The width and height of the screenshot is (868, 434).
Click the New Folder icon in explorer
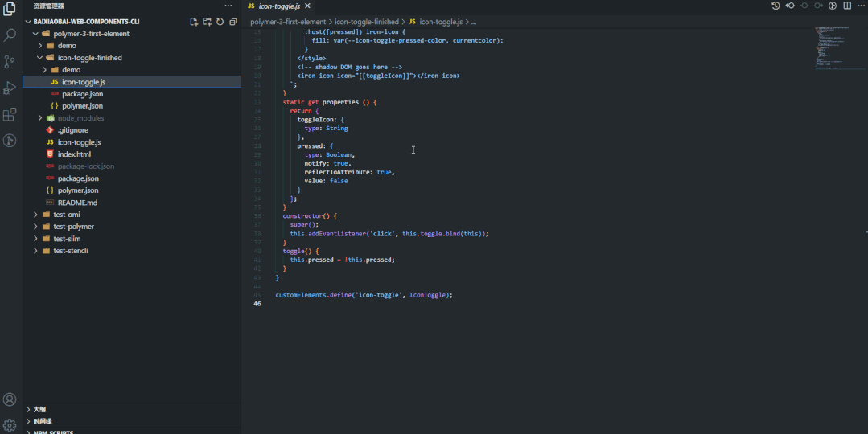click(x=207, y=22)
